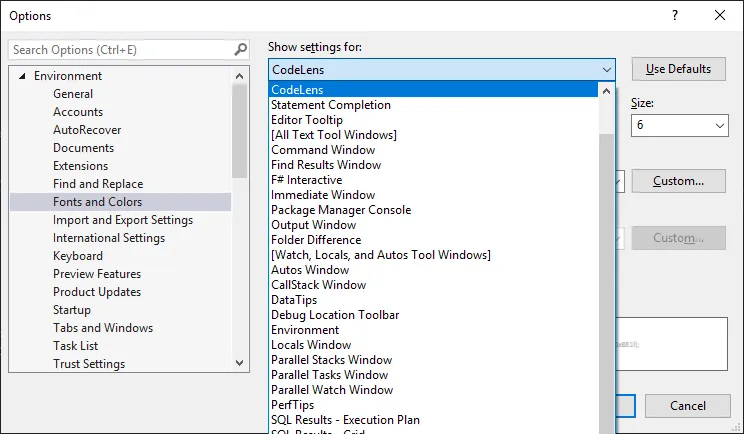The image size is (744, 434).
Task: Close the Options dialog
Action: click(720, 15)
